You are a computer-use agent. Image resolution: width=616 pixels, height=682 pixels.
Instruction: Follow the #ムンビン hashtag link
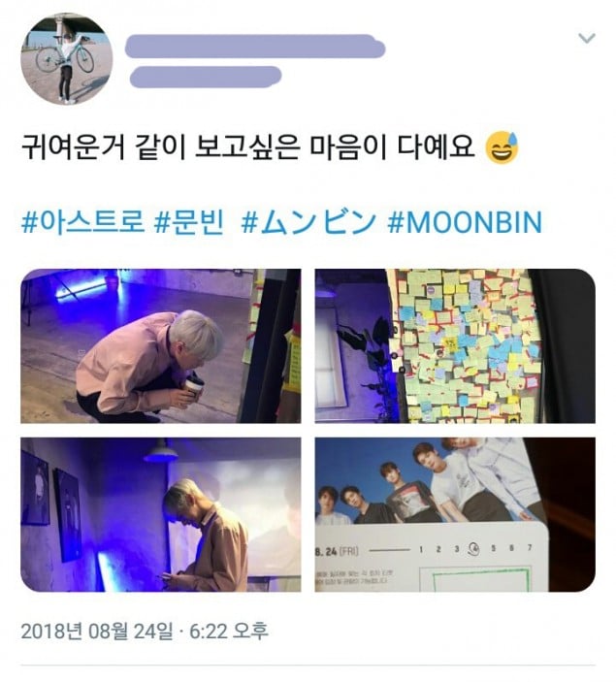[x=308, y=222]
